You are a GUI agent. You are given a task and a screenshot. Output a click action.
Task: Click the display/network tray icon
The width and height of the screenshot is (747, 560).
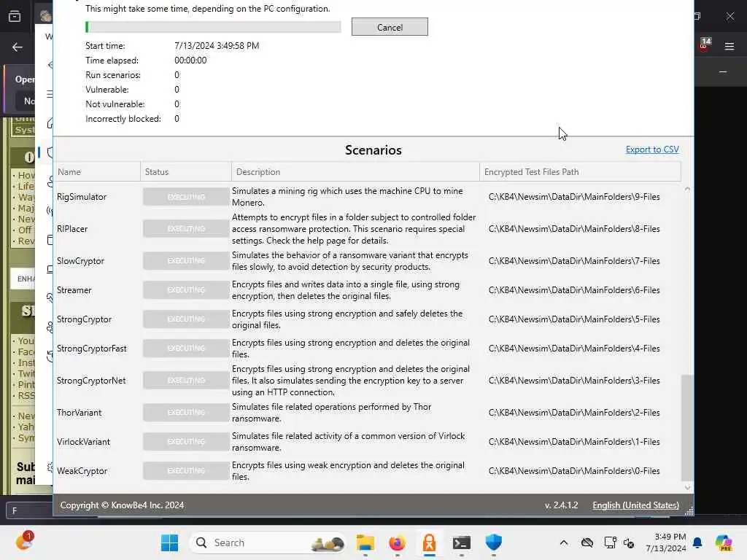[610, 542]
